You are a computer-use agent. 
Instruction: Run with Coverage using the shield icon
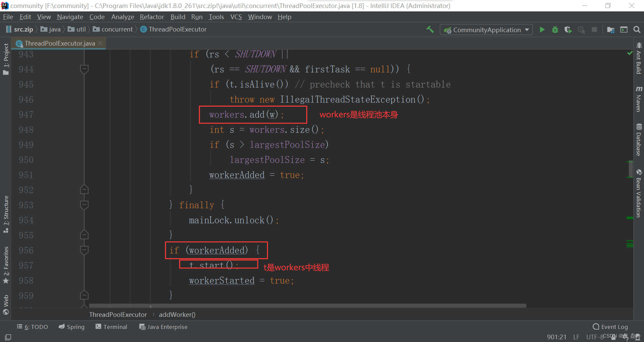[568, 30]
